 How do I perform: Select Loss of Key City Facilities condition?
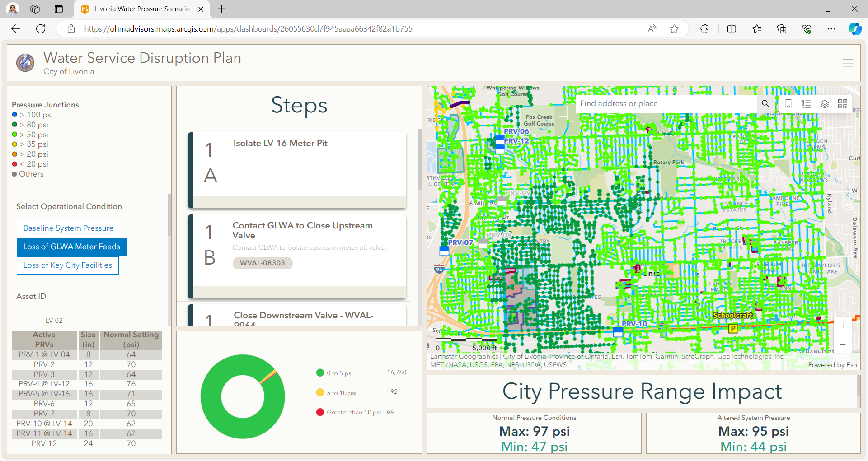click(68, 265)
